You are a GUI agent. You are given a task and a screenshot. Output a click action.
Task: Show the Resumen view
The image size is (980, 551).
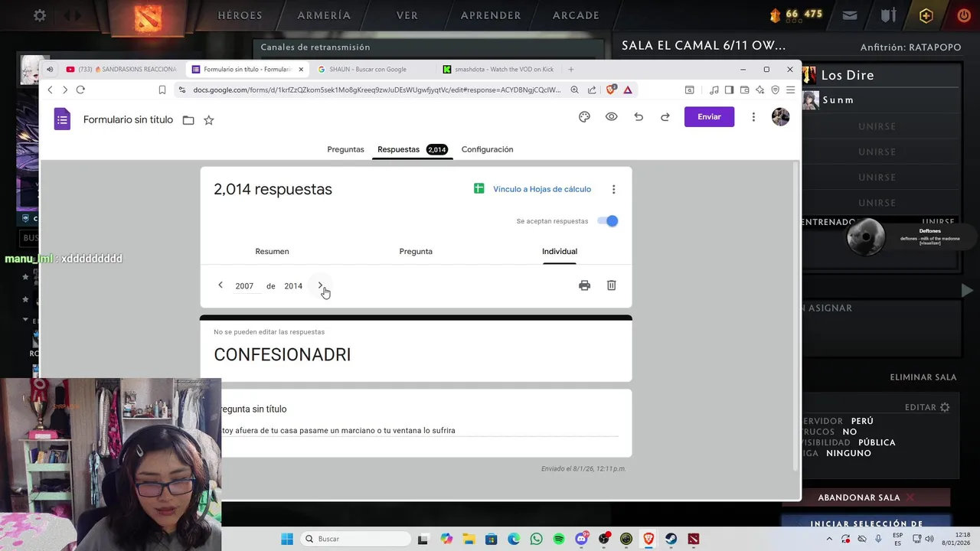[x=272, y=251]
